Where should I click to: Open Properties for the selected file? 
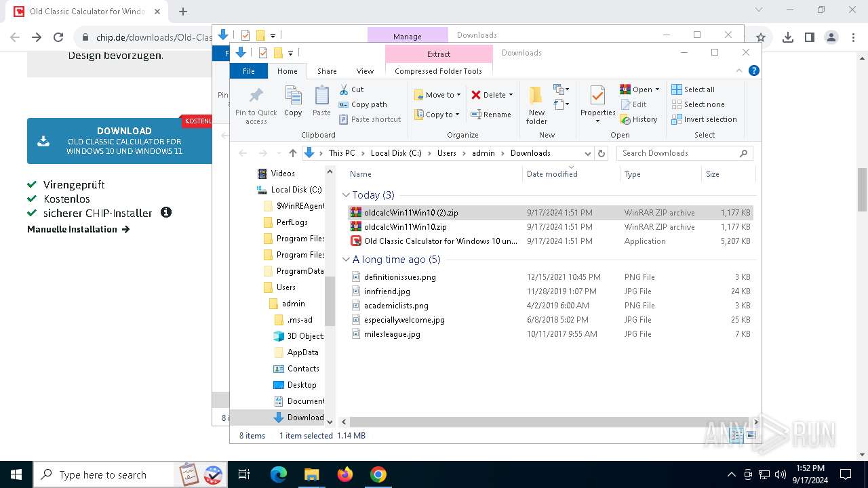597,106
